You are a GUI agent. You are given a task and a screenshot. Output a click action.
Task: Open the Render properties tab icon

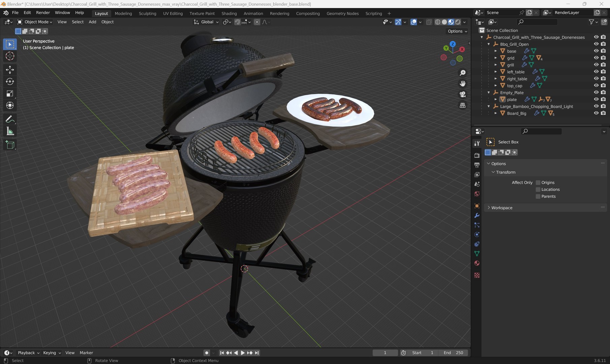[x=477, y=155]
